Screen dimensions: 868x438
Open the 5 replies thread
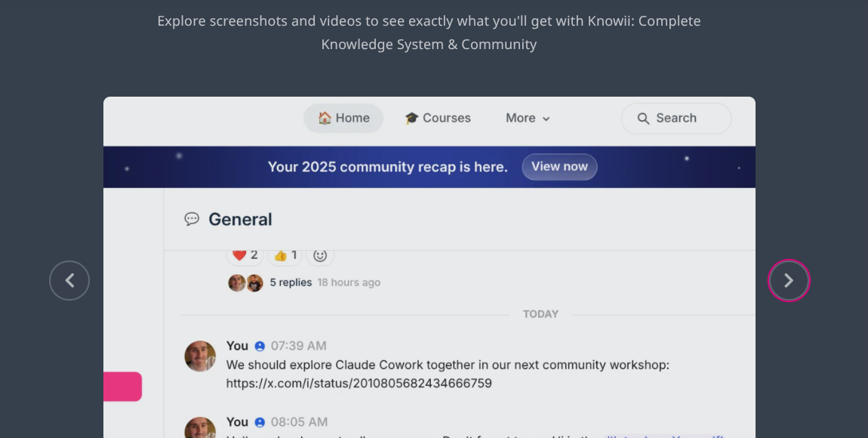(x=291, y=282)
